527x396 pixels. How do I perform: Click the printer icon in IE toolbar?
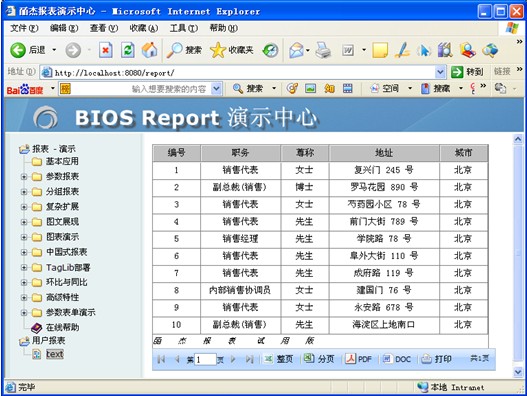[x=323, y=50]
